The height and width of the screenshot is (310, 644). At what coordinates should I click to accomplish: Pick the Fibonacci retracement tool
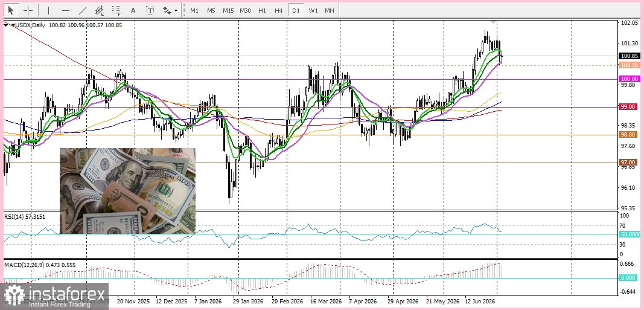116,10
